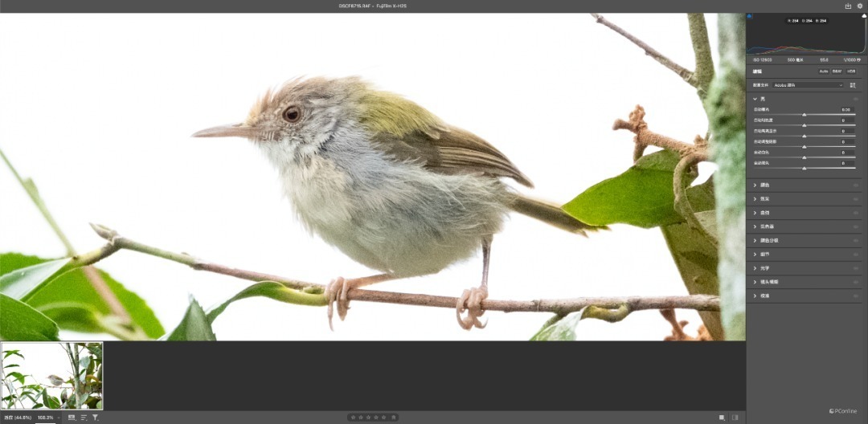Switch to single view icon at bottom right

click(x=722, y=418)
